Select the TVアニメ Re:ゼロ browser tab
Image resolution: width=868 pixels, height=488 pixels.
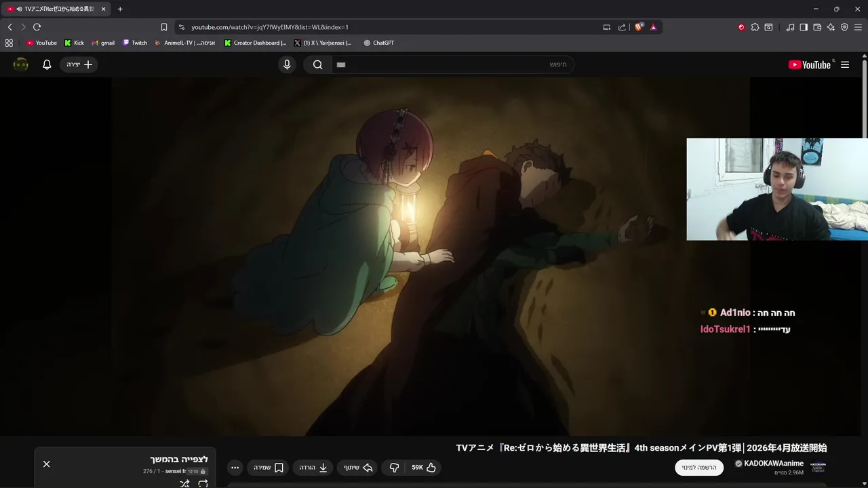pos(56,9)
